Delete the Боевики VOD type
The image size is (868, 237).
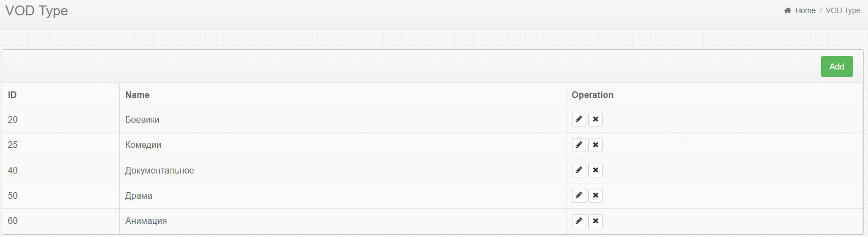click(x=595, y=119)
